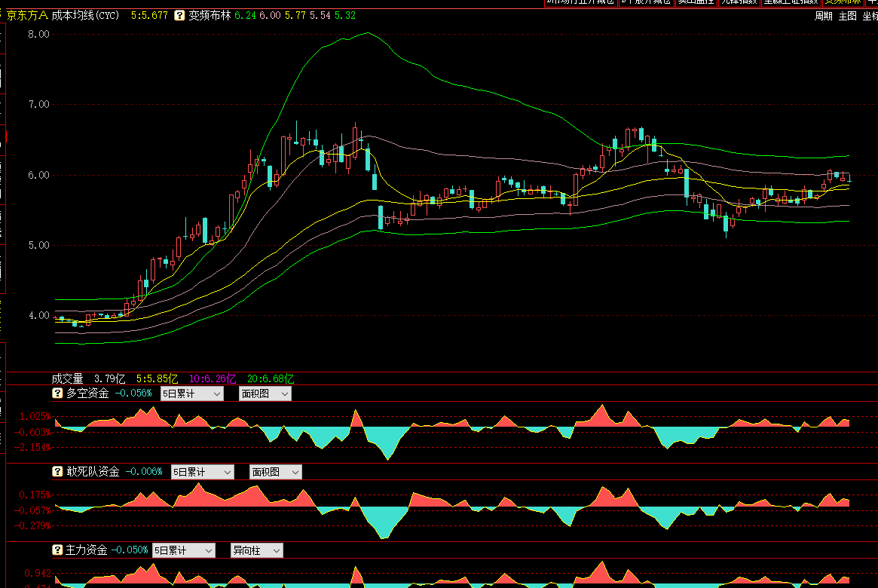Click the Bollinger value 5.77
This screenshot has height=588, width=878.
[295, 16]
